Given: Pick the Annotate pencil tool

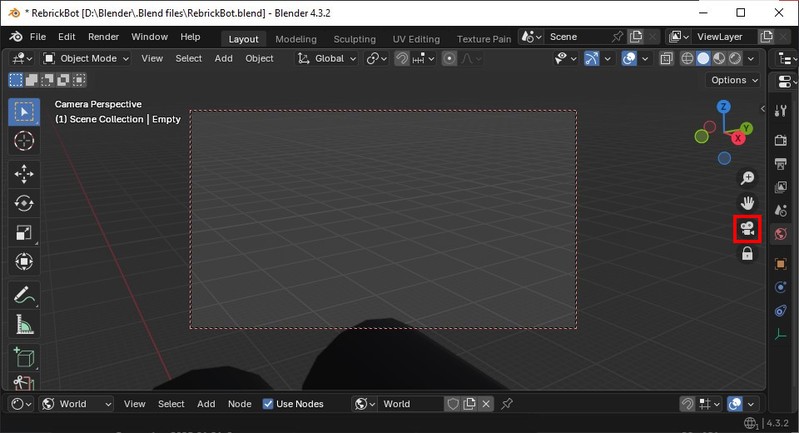Looking at the screenshot, I should tap(24, 295).
